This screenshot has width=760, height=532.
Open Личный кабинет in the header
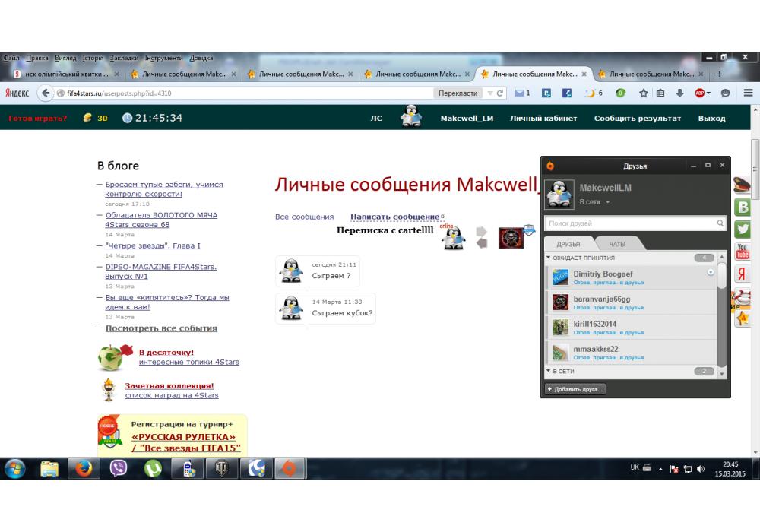(x=543, y=119)
